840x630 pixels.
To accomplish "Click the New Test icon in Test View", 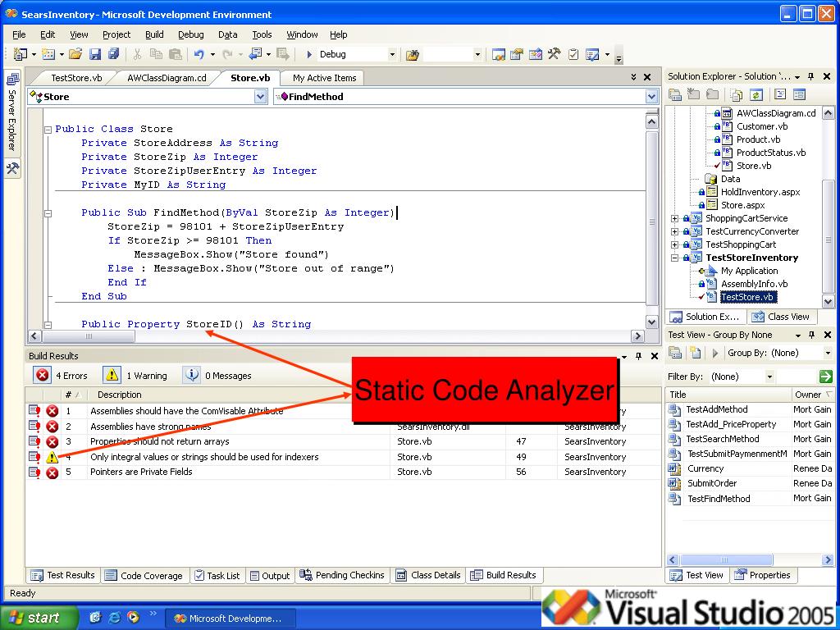I will pos(695,353).
